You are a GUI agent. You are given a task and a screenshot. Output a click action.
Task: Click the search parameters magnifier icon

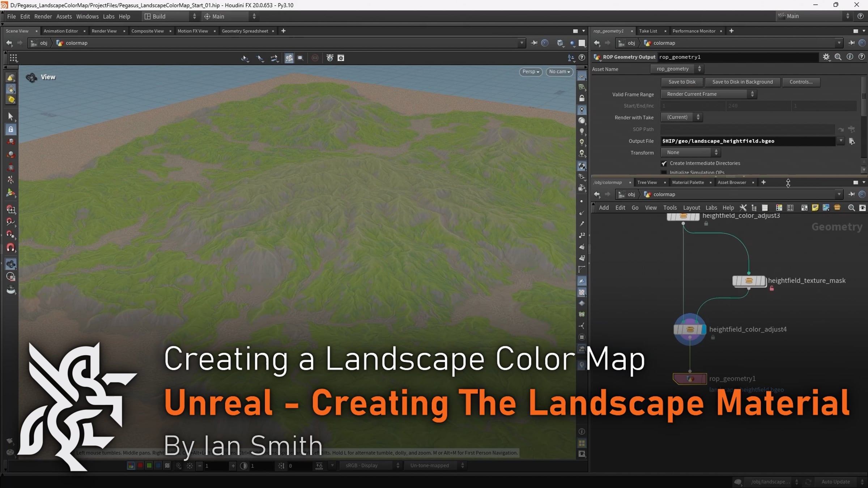tap(838, 57)
